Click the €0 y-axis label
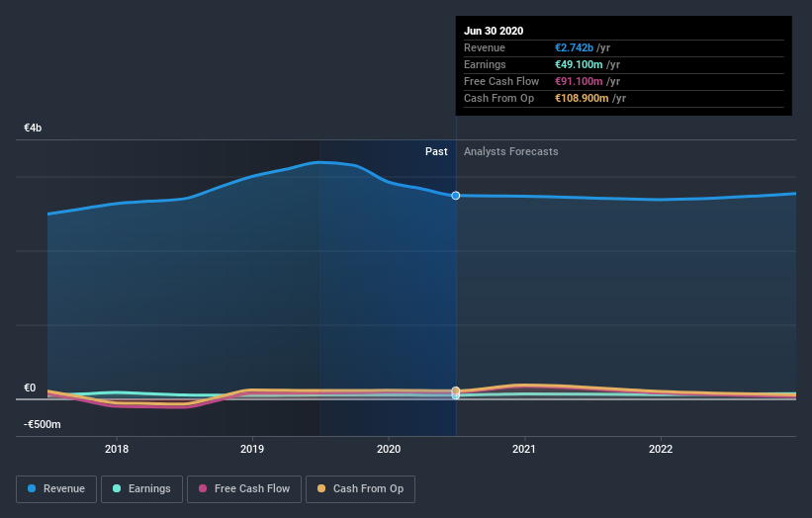 click(x=30, y=388)
